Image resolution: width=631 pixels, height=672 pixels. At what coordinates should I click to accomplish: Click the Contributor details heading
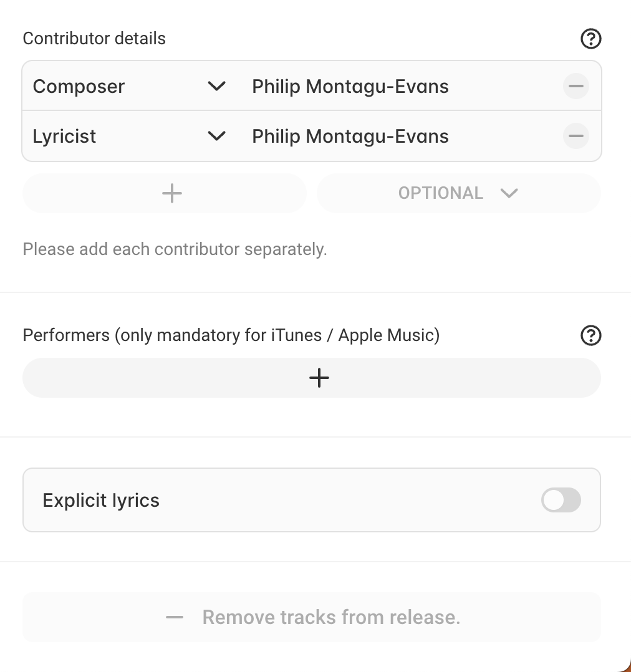click(x=94, y=39)
